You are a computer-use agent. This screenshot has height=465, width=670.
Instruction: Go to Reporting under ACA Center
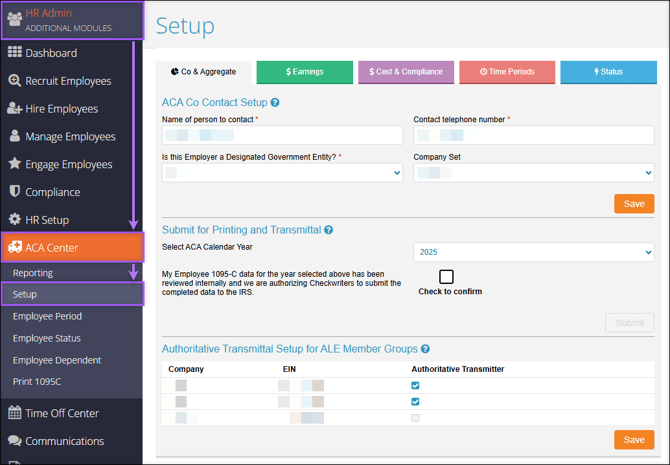71,273
